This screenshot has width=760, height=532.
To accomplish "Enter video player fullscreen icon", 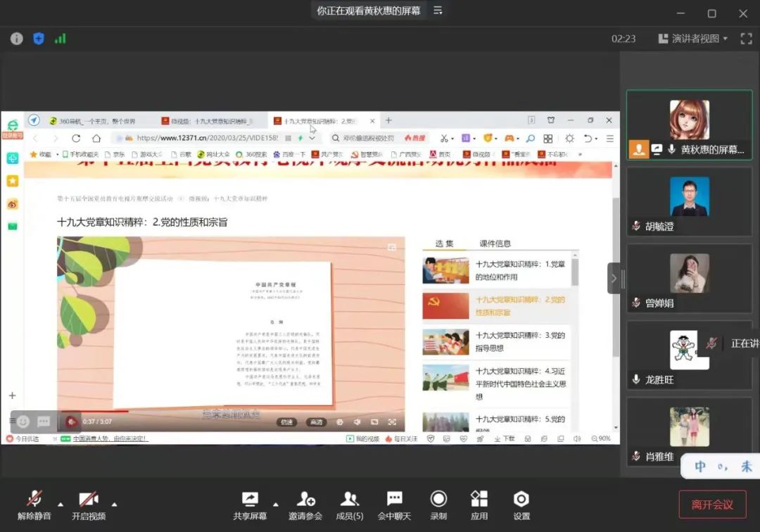I will (392, 422).
